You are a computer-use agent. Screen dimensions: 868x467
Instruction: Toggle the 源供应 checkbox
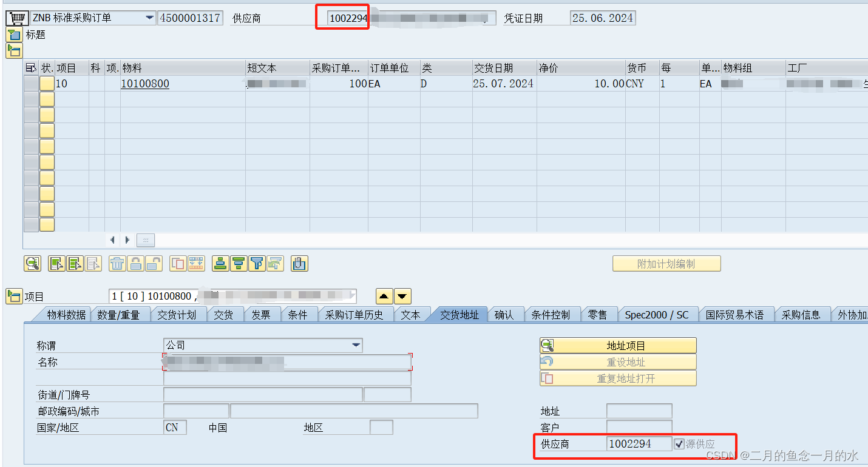coord(679,444)
